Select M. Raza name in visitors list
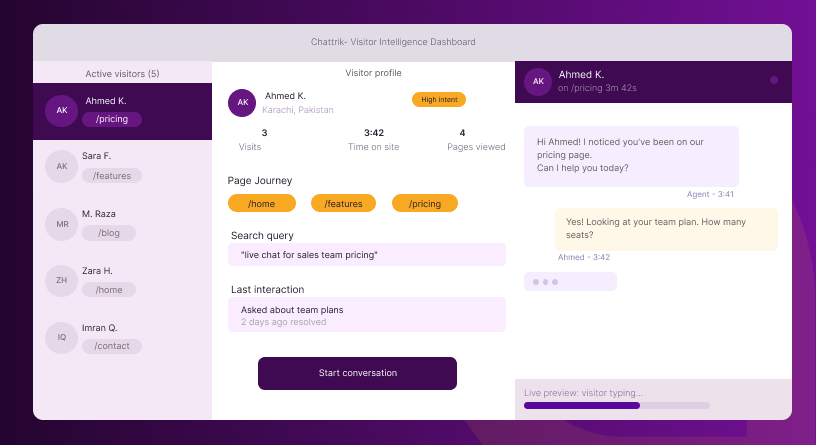This screenshot has height=445, width=816. point(98,214)
